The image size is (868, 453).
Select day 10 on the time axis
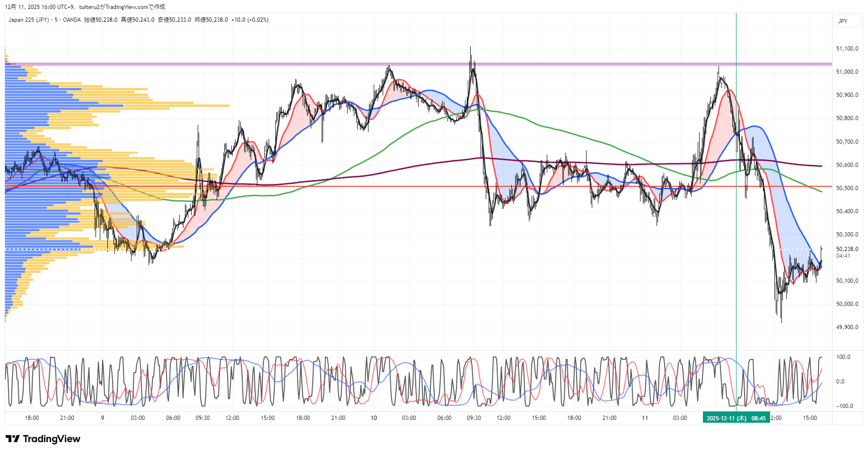(374, 418)
